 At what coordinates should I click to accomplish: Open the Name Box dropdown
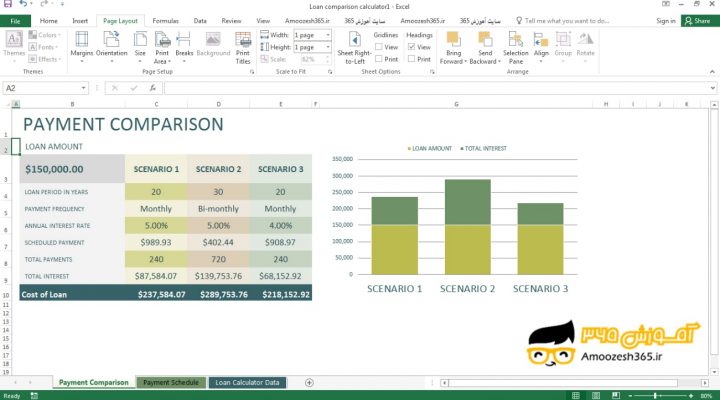[84, 88]
